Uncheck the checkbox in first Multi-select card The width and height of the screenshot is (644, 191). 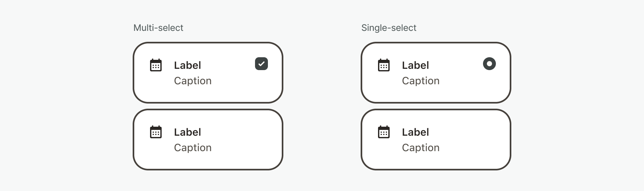point(261,64)
